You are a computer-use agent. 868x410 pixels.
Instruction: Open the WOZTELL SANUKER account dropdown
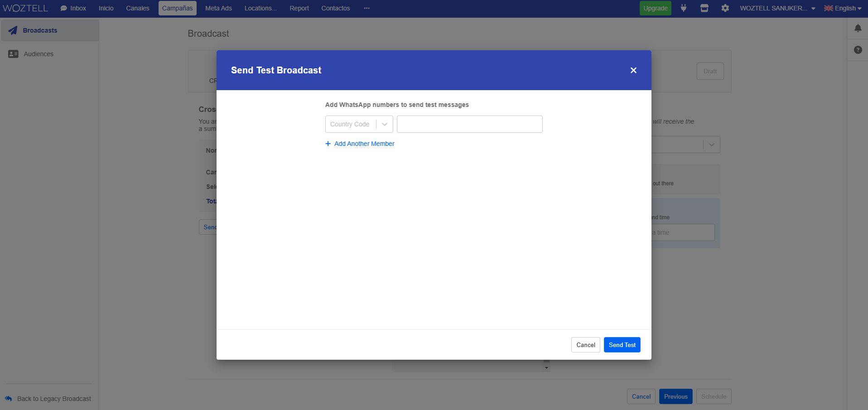pyautogui.click(x=777, y=8)
